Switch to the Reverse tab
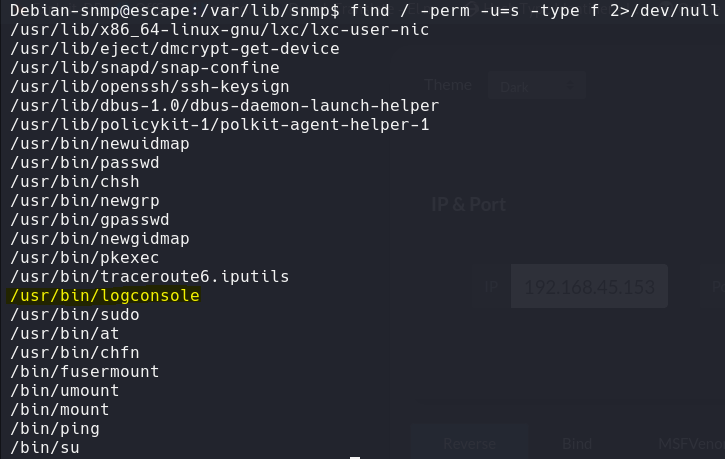Image resolution: width=725 pixels, height=459 pixels. click(x=469, y=443)
